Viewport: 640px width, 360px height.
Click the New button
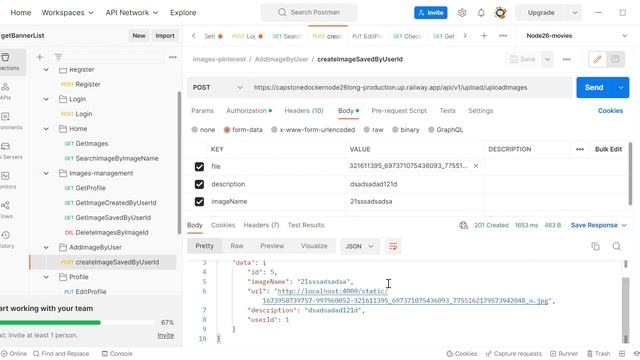coord(139,36)
